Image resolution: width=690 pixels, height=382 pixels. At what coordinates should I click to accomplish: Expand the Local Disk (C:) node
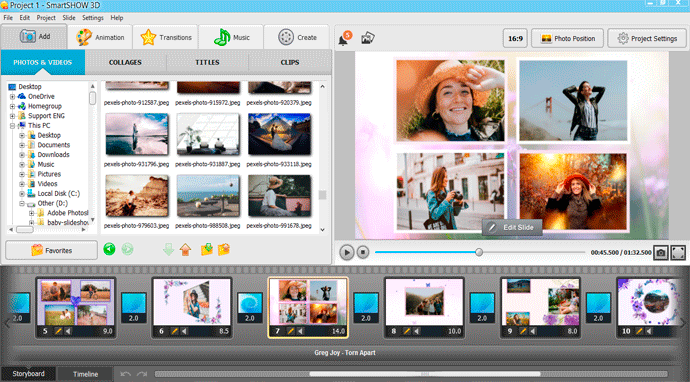22,193
